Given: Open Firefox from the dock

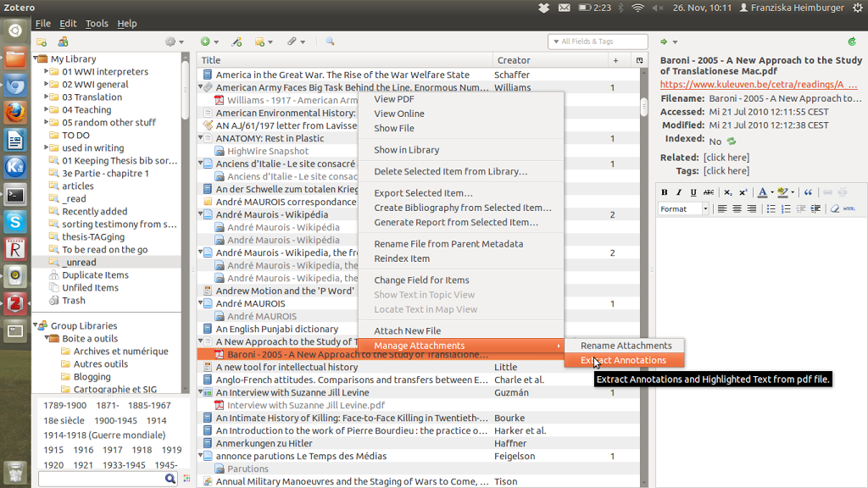Looking at the screenshot, I should 15,113.
